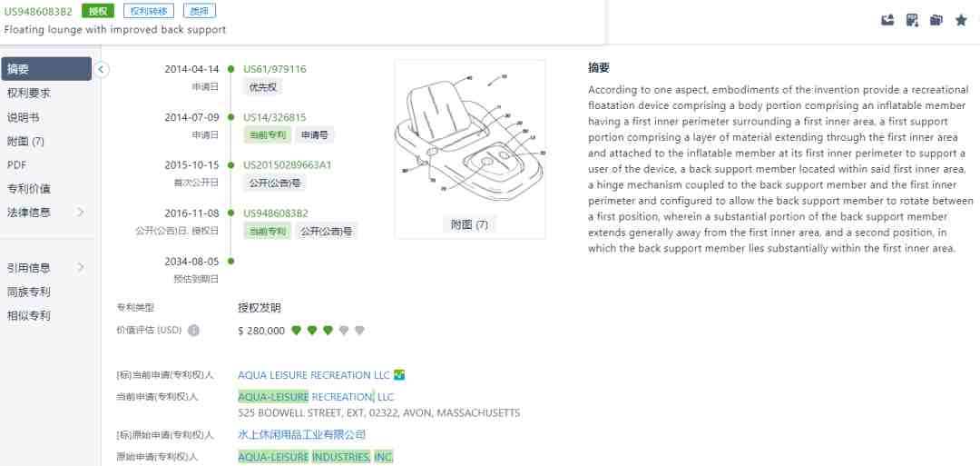The image size is (980, 466).
Task: Click the add-note document icon
Action: pyautogui.click(x=912, y=21)
